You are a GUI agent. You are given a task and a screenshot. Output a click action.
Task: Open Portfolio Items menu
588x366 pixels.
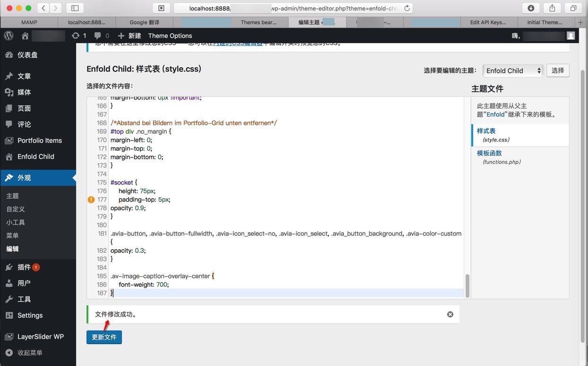pos(38,140)
